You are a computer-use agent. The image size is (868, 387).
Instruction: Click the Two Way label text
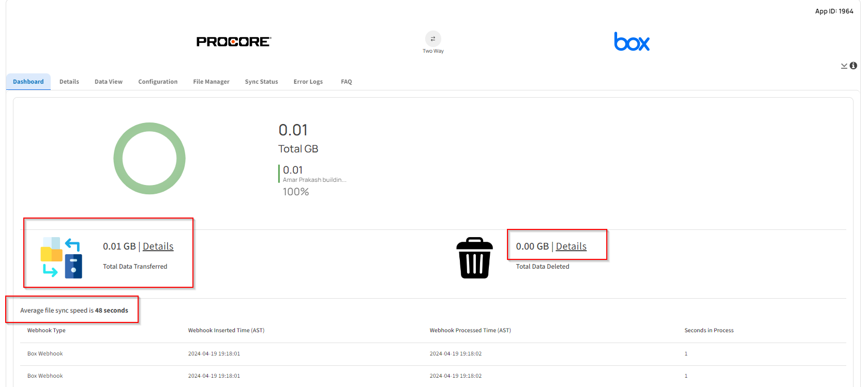tap(433, 51)
